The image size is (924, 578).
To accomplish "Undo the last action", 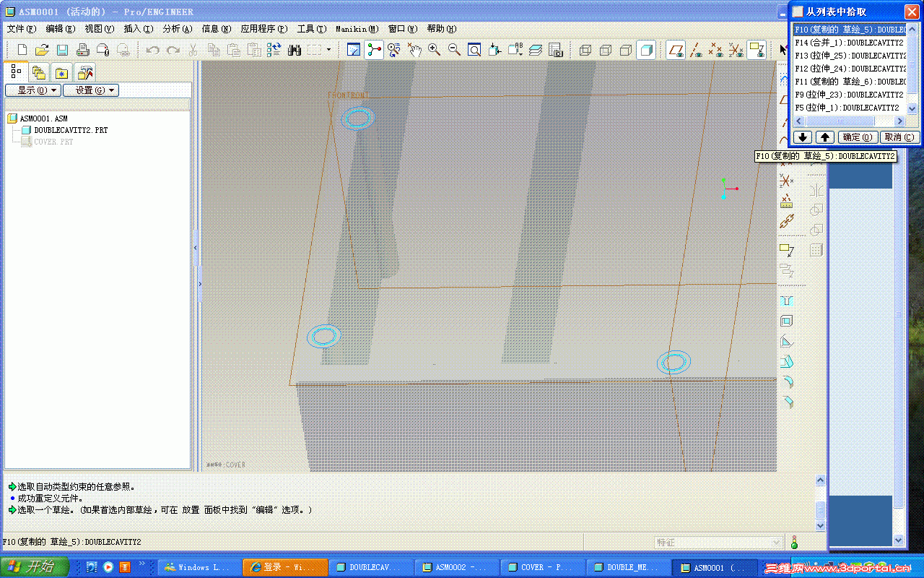I will click(153, 50).
